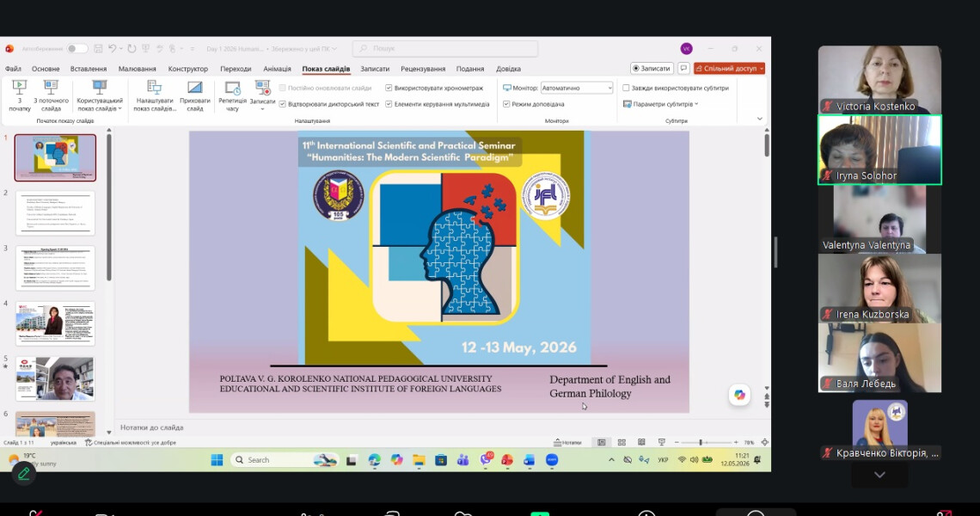Viewport: 980px width, 516px height.
Task: Click the Copilot icon beside the slide
Action: click(x=739, y=395)
